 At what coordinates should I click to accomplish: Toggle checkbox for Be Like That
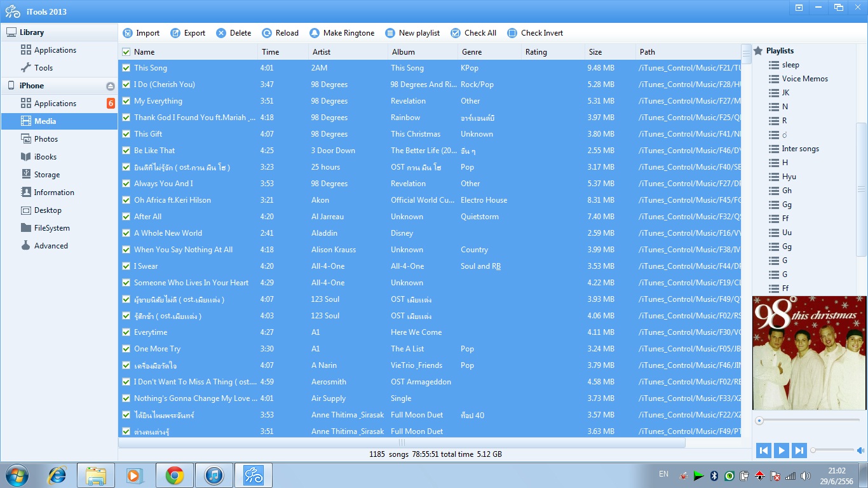(x=126, y=151)
